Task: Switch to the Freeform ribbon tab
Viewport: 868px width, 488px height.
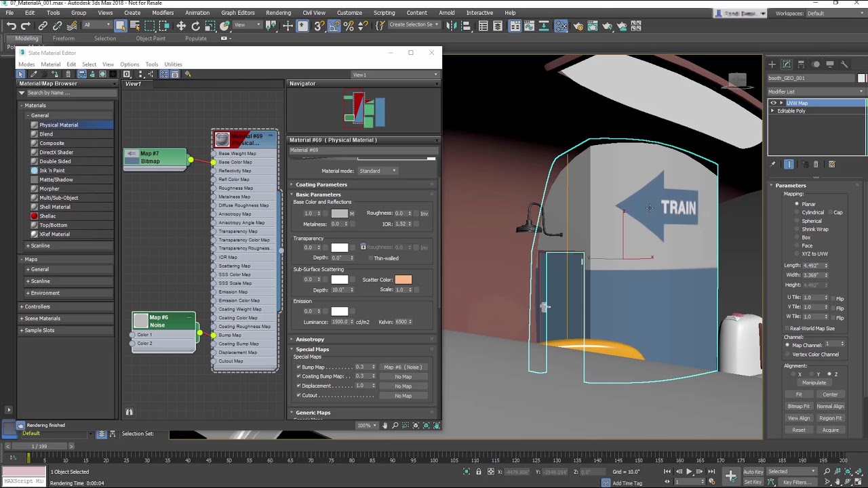Action: tap(63, 39)
